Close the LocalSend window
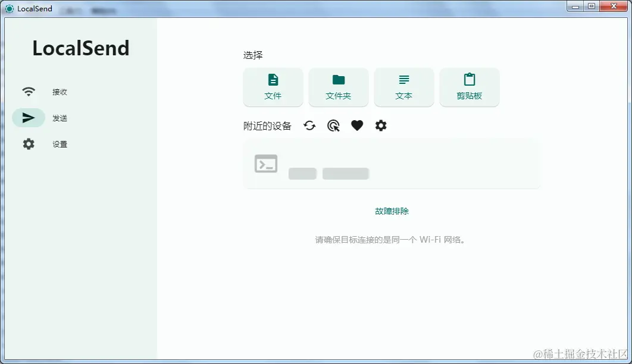Screen dimensions: 632x364 tap(614, 7)
